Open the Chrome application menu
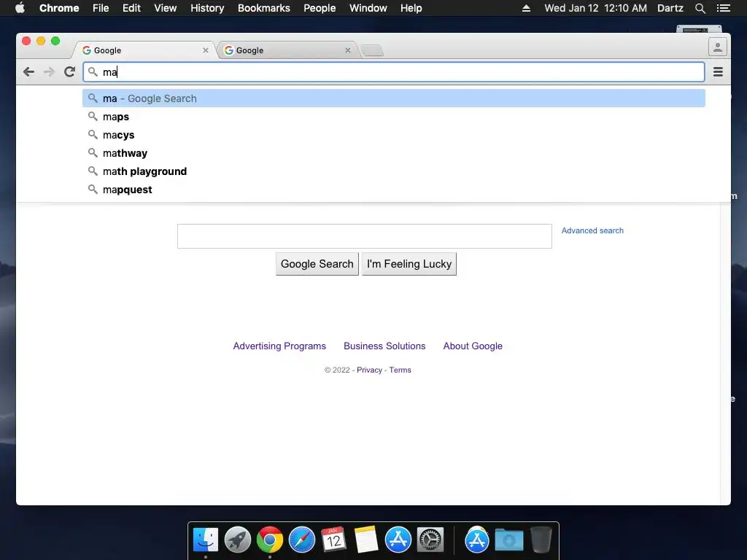 click(59, 8)
